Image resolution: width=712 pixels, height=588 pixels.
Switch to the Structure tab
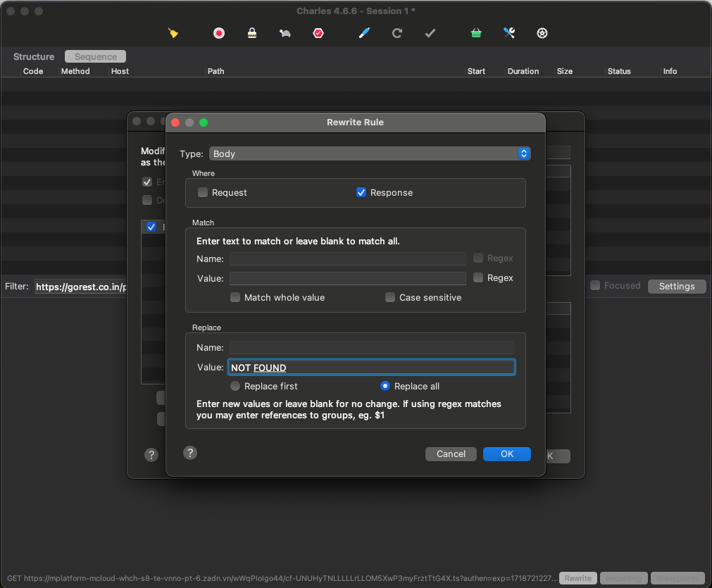[x=33, y=56]
